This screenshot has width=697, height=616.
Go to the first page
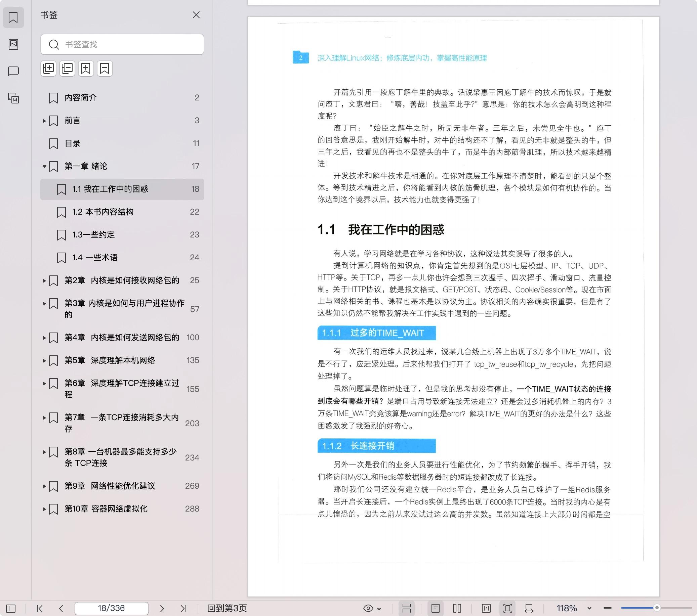[40, 608]
